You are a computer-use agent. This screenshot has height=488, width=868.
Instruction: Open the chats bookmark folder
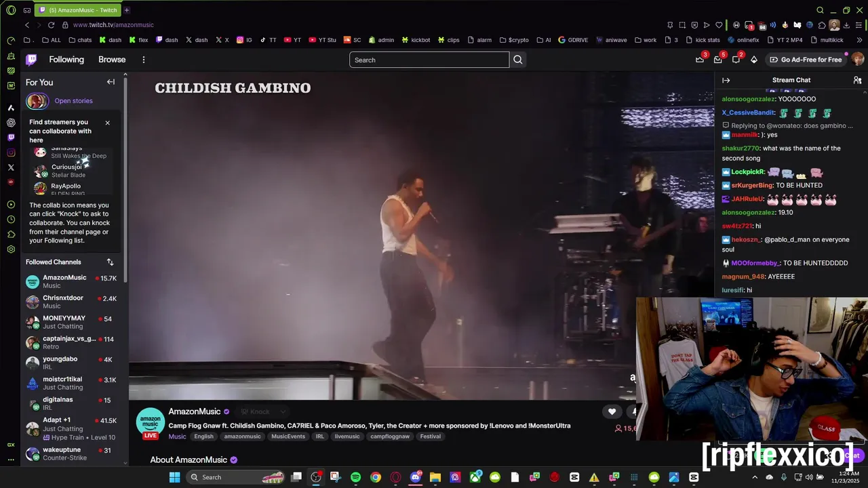80,40
